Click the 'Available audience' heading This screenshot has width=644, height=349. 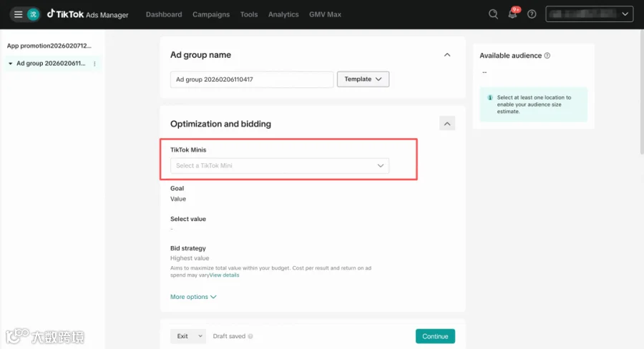[510, 56]
